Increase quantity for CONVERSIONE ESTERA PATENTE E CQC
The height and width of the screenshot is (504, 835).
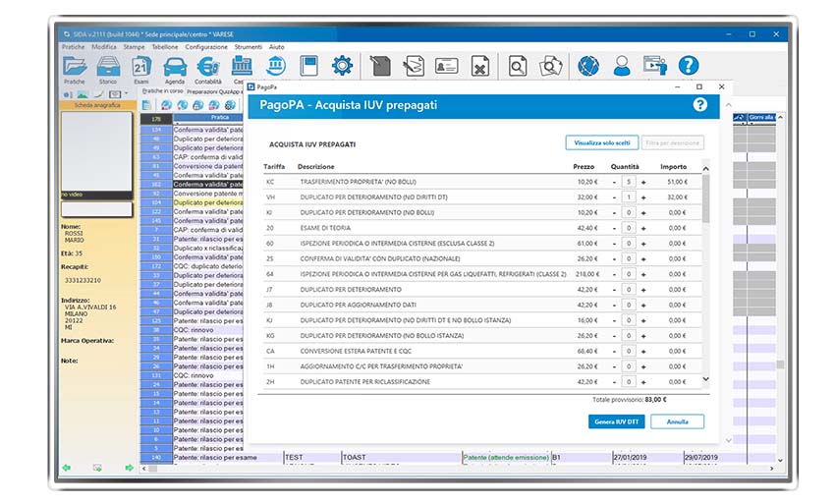coord(643,352)
